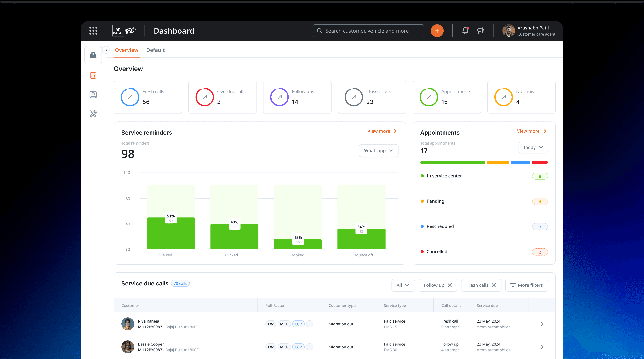Remove the Follow up filter chip

449,285
